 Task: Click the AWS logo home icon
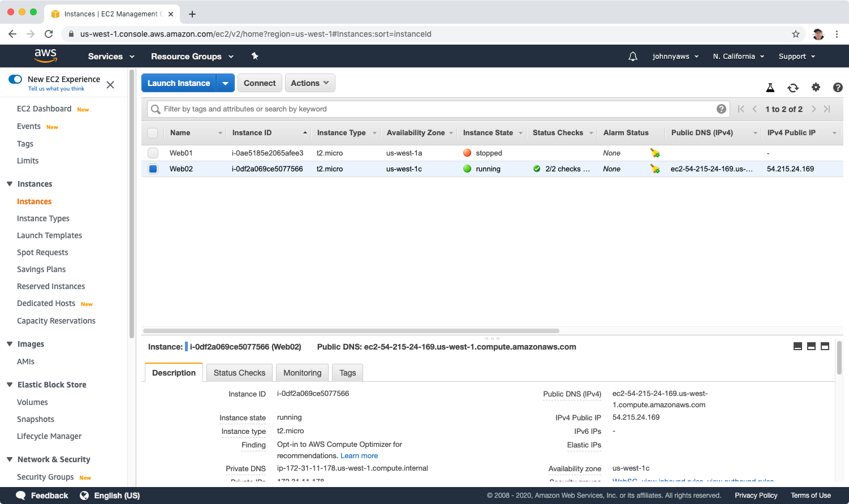45,55
